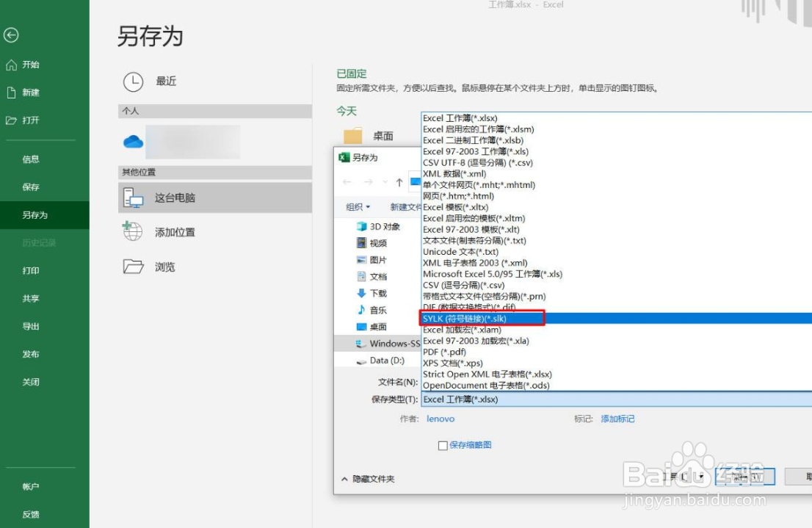Screen dimensions: 812x528
Task: Choose SYLK (符号链接)(*.slk) option
Action: [x=465, y=319]
